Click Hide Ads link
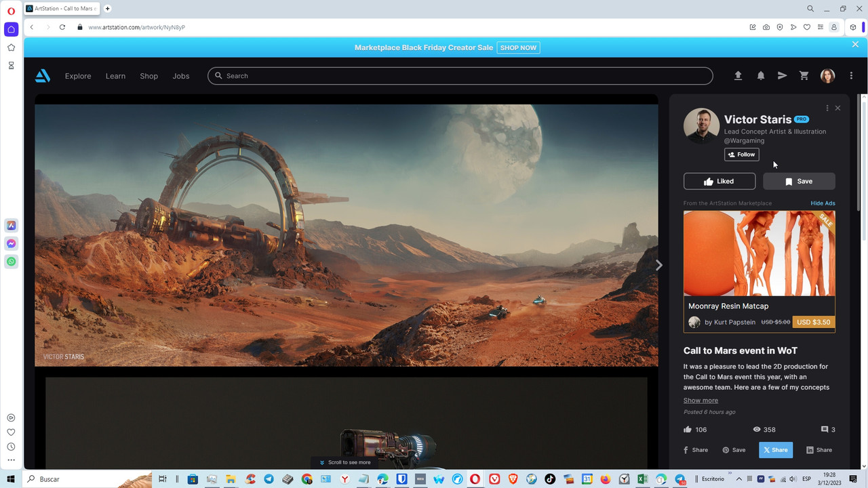This screenshot has height=488, width=868. 823,203
